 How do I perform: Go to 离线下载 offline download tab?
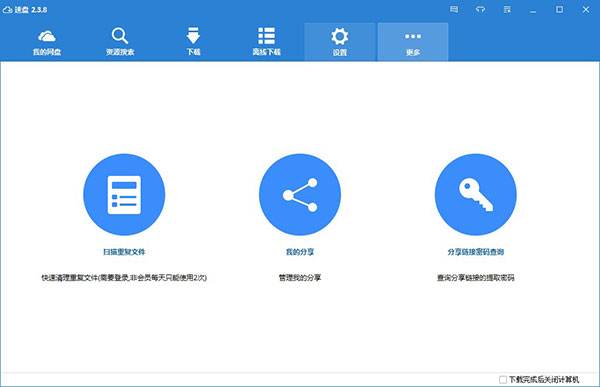coord(267,42)
